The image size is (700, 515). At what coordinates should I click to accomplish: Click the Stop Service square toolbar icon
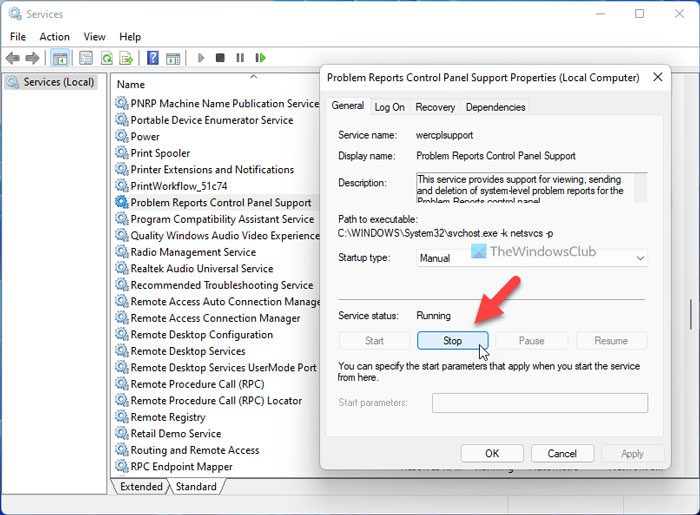[x=220, y=58]
